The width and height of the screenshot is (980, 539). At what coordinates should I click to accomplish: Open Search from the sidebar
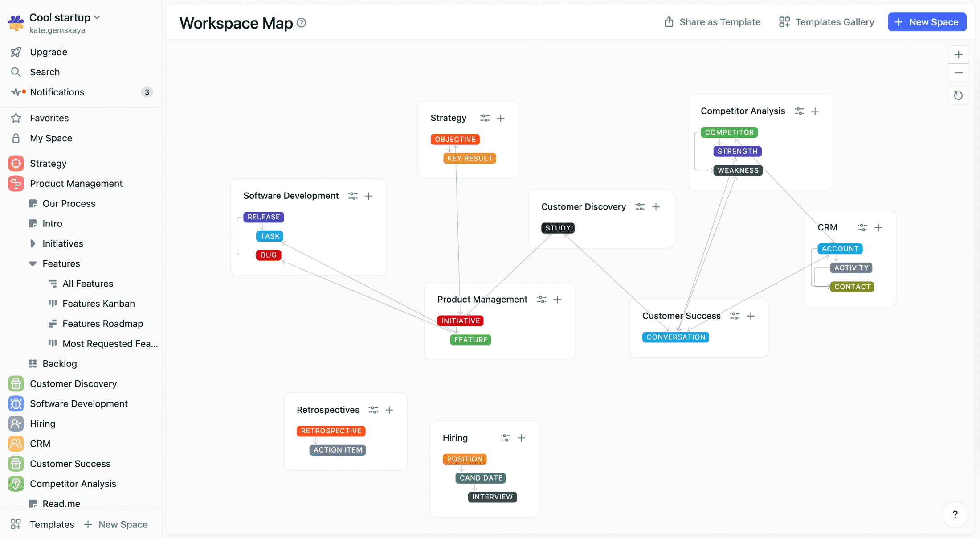45,72
